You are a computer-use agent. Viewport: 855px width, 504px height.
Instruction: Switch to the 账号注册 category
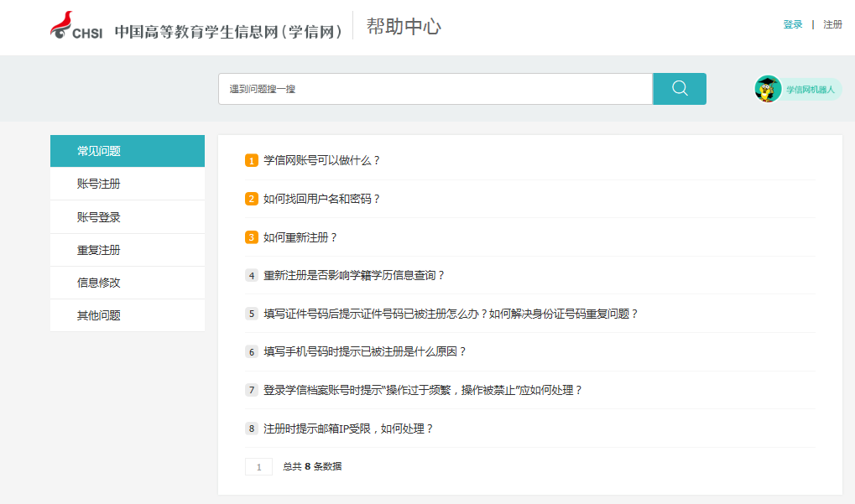[128, 184]
